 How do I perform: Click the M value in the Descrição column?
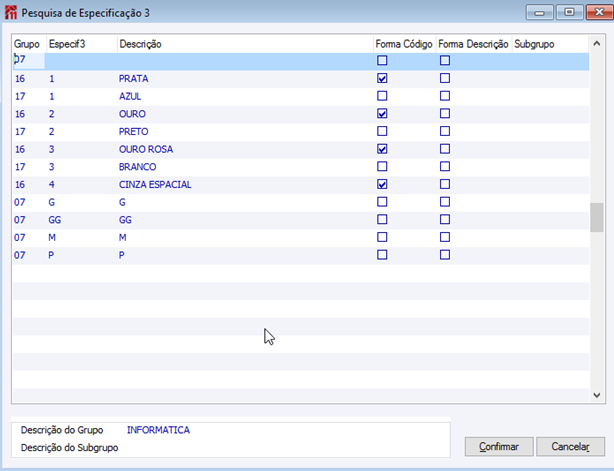click(x=123, y=237)
